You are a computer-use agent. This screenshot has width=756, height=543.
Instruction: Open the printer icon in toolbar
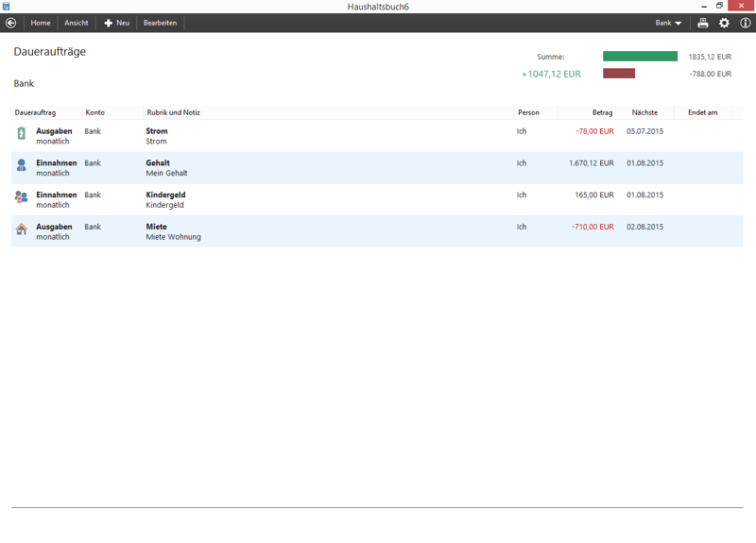coord(702,23)
